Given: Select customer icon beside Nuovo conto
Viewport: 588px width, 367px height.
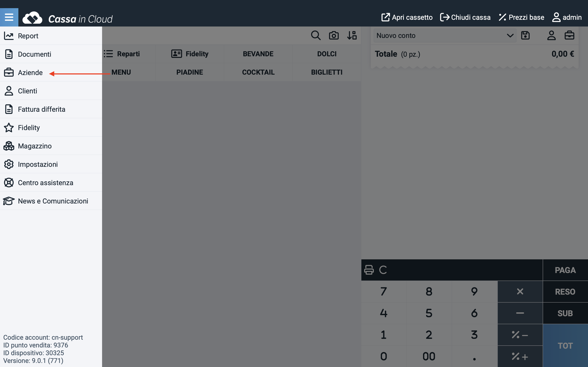Looking at the screenshot, I should tap(551, 35).
